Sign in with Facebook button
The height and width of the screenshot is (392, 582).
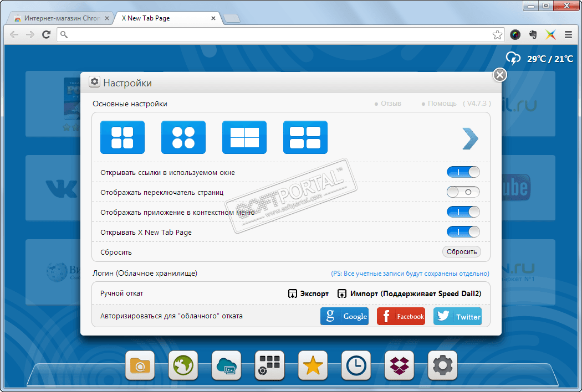pyautogui.click(x=401, y=316)
